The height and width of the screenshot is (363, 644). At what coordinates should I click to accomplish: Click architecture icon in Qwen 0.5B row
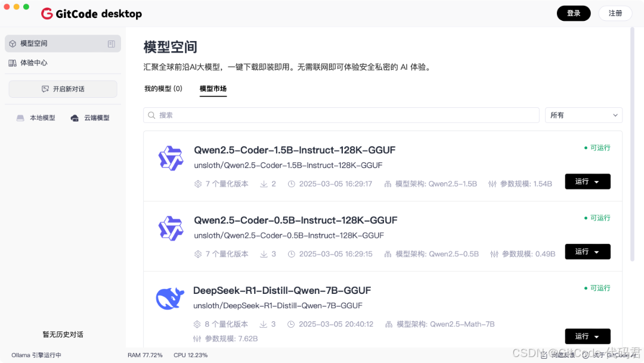click(388, 254)
